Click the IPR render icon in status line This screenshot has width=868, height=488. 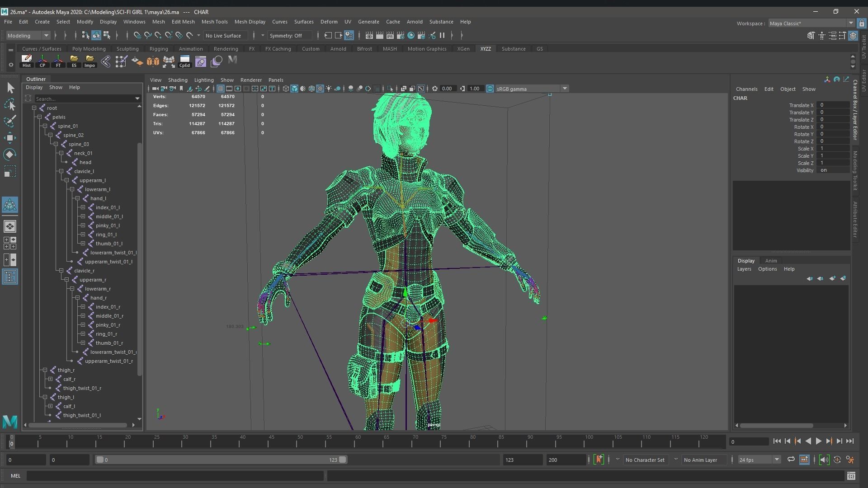click(x=390, y=35)
